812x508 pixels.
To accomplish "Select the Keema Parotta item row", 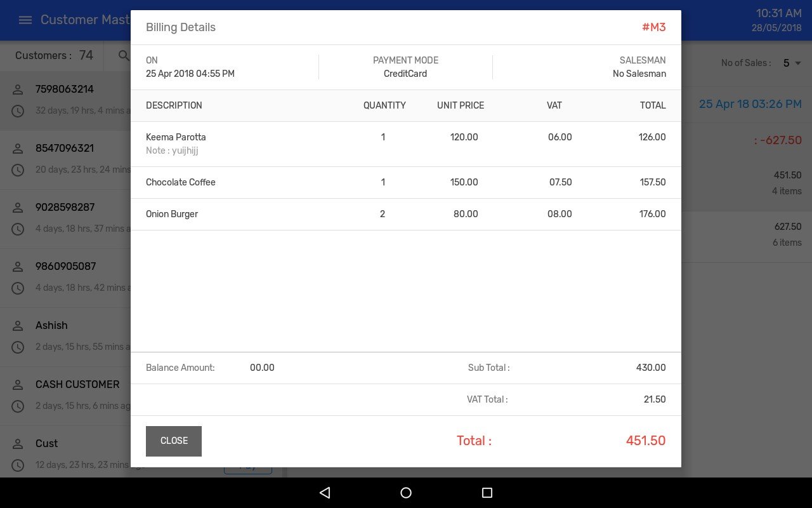I will (406, 144).
